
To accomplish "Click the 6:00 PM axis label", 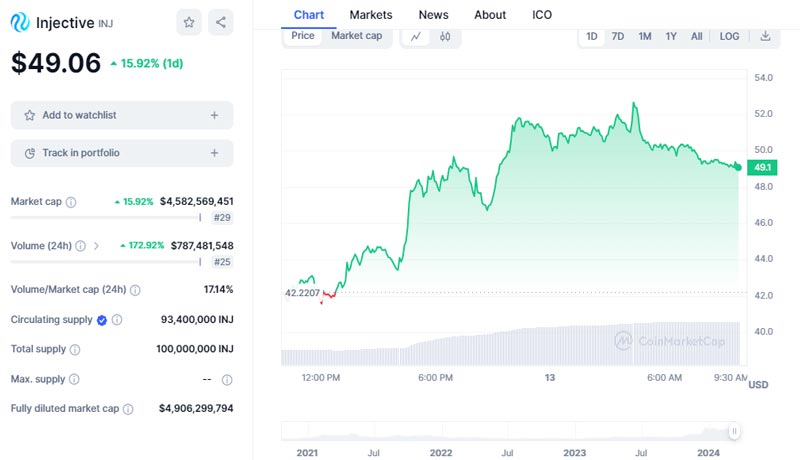I will pyautogui.click(x=435, y=378).
